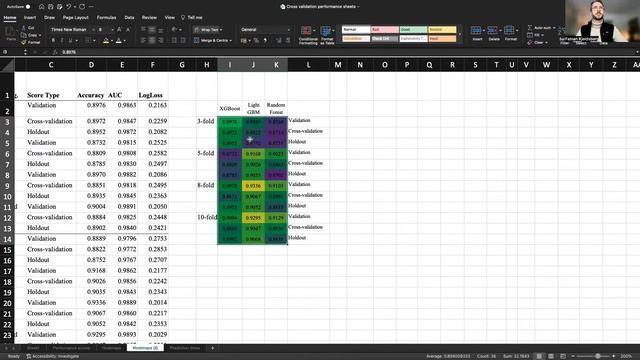This screenshot has width=640, height=360.
Task: Click the Insert cells icon
Action: (476, 30)
